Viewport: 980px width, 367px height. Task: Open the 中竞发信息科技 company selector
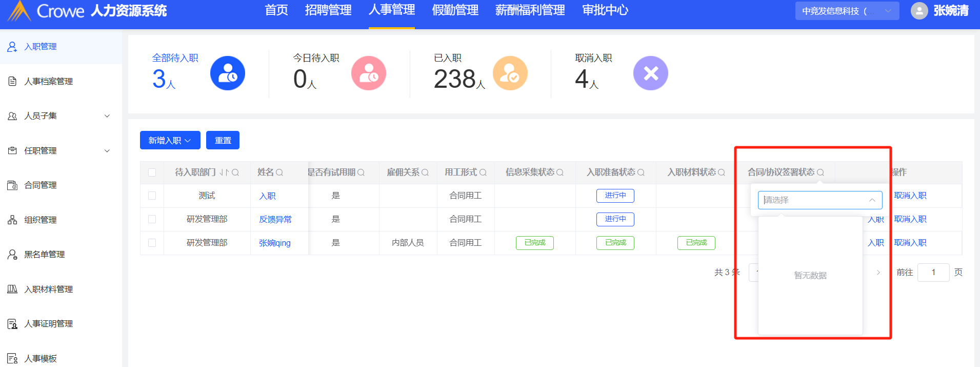[847, 11]
